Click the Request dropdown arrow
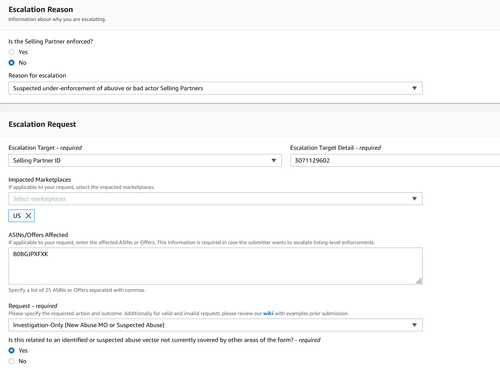 coord(414,325)
